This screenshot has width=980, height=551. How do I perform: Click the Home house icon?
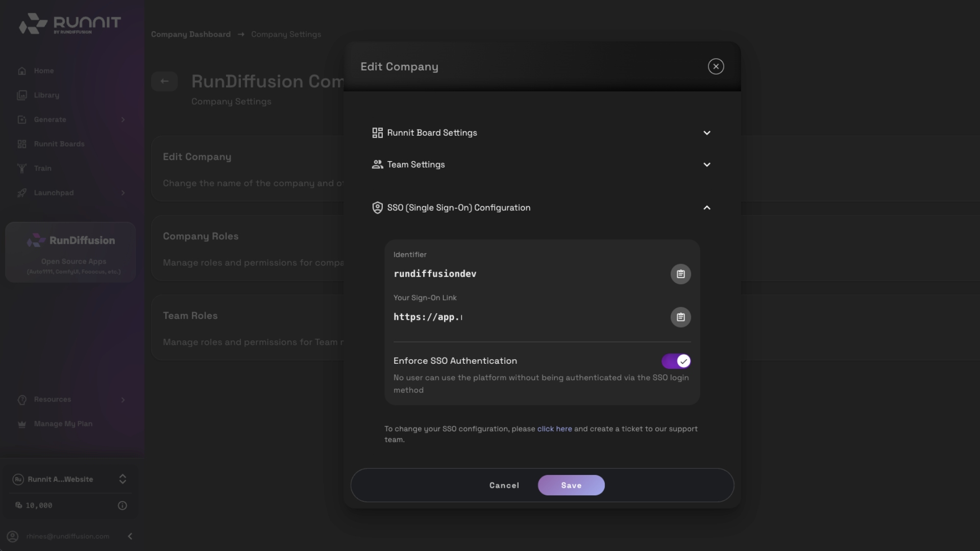[22, 71]
